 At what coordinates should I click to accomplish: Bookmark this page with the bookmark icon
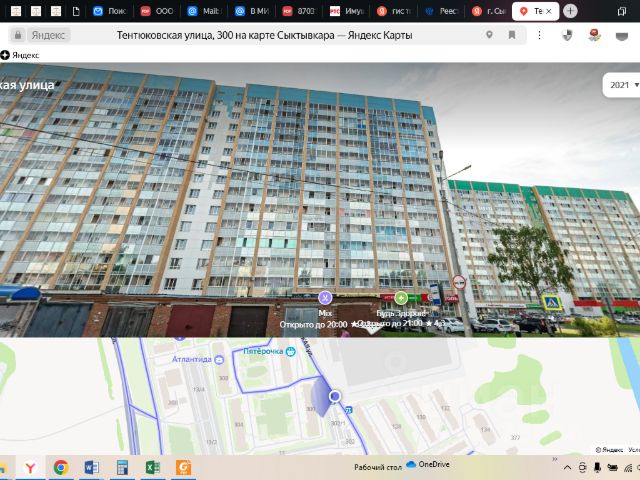point(512,35)
